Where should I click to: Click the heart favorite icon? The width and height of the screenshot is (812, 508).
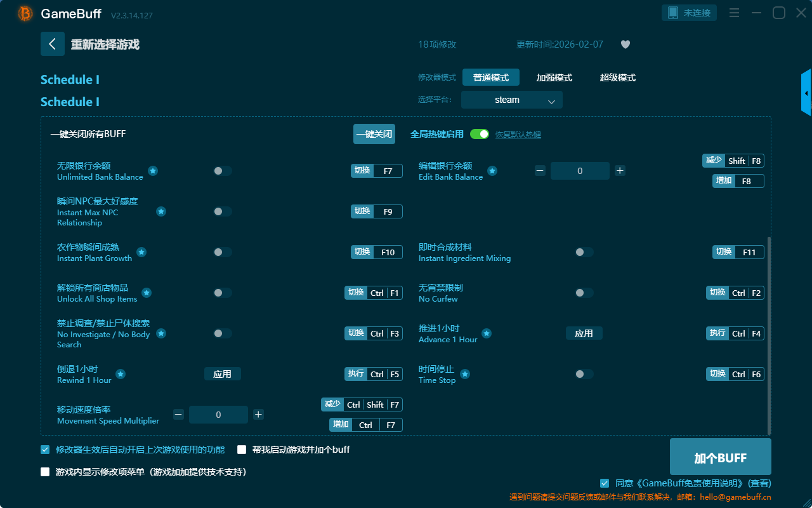[x=625, y=44]
